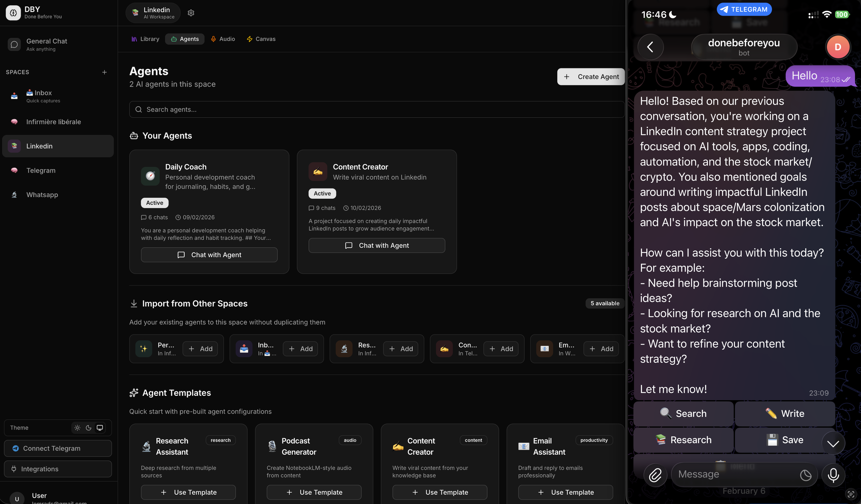Select system theme monitor option

pos(100,428)
